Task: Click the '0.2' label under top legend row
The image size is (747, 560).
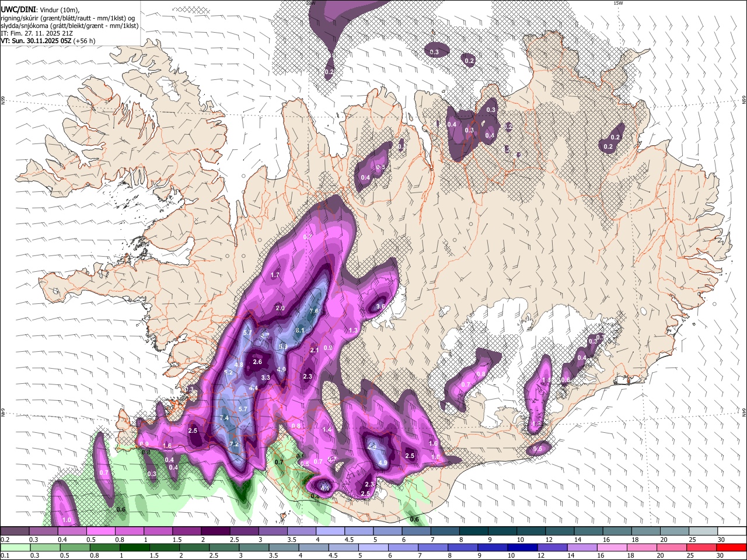Action: pyautogui.click(x=5, y=540)
